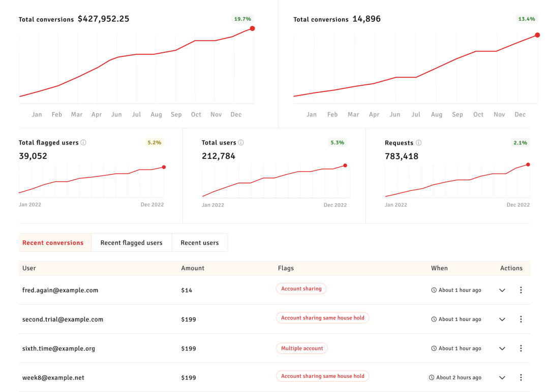The image size is (549, 392).
Task: Click the 212,784 total users value
Action: coord(219,156)
